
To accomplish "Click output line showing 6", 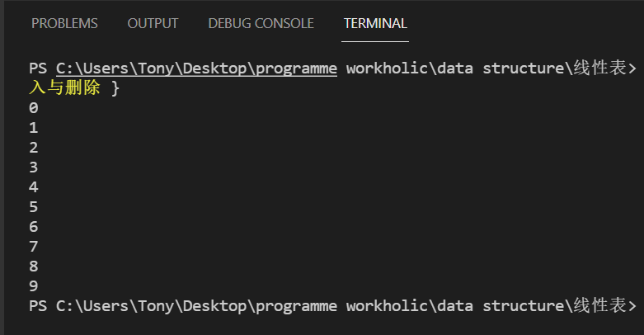I will pos(34,227).
